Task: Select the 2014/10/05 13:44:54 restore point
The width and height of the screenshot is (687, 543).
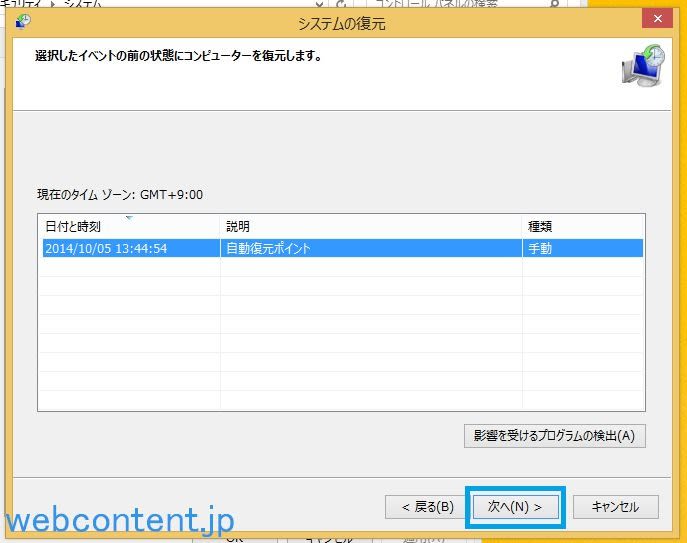Action: [x=106, y=248]
